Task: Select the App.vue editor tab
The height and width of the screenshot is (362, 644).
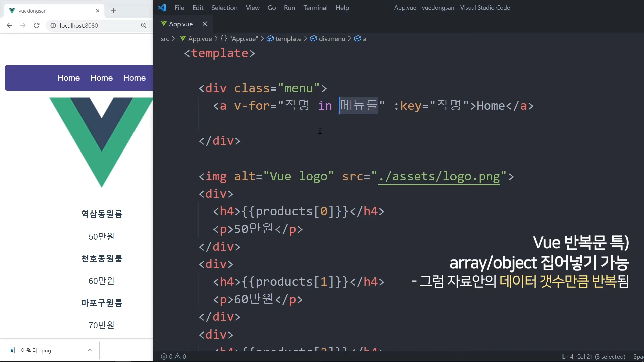Action: (180, 24)
